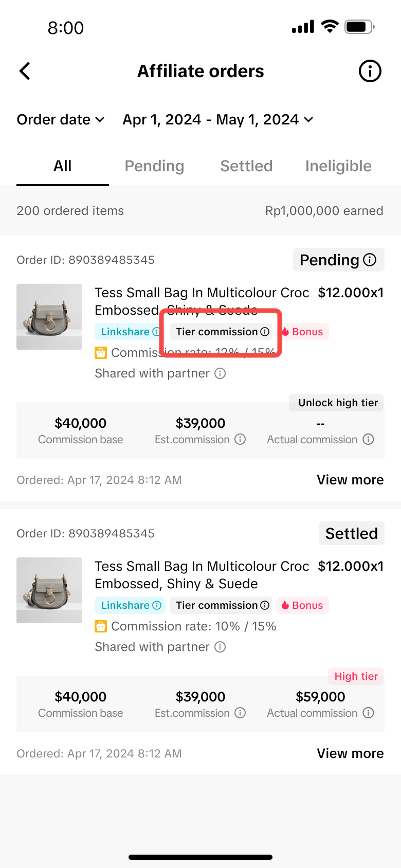Tap info icon beside second Actual commission

coord(368,713)
